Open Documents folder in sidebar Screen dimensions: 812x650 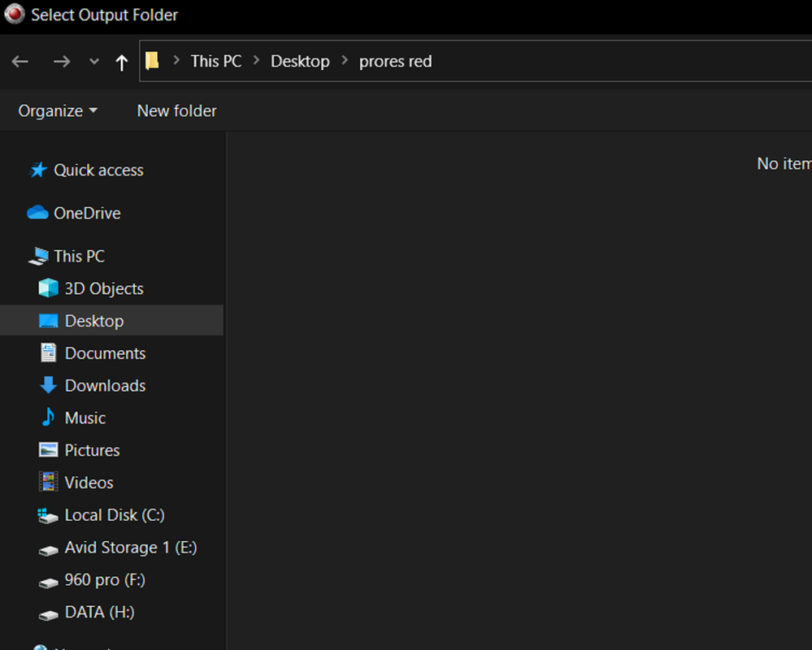pos(105,353)
